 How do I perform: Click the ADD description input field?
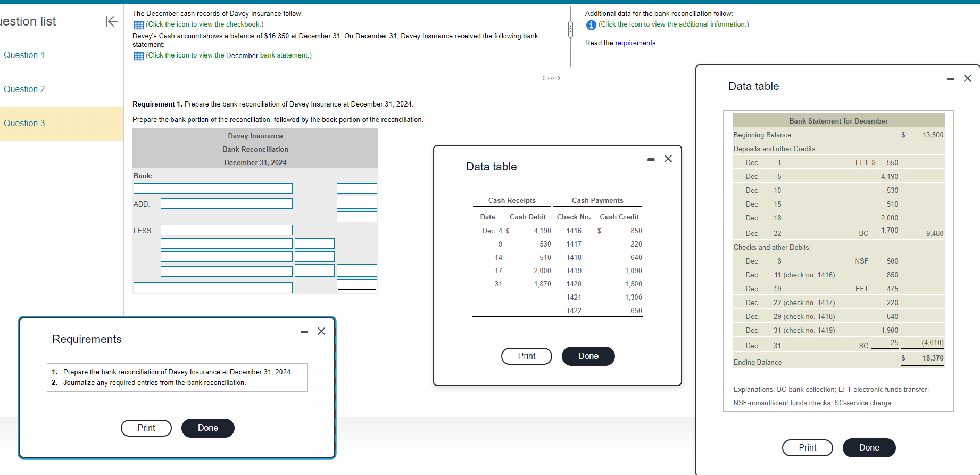(227, 203)
